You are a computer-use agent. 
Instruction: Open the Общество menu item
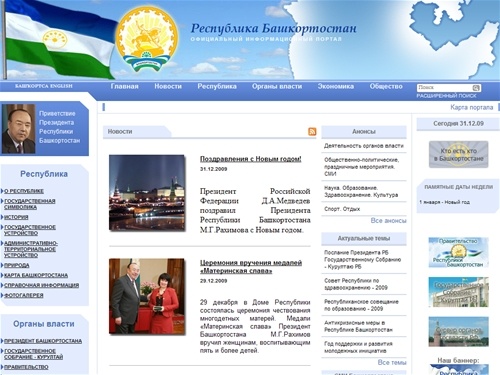386,86
